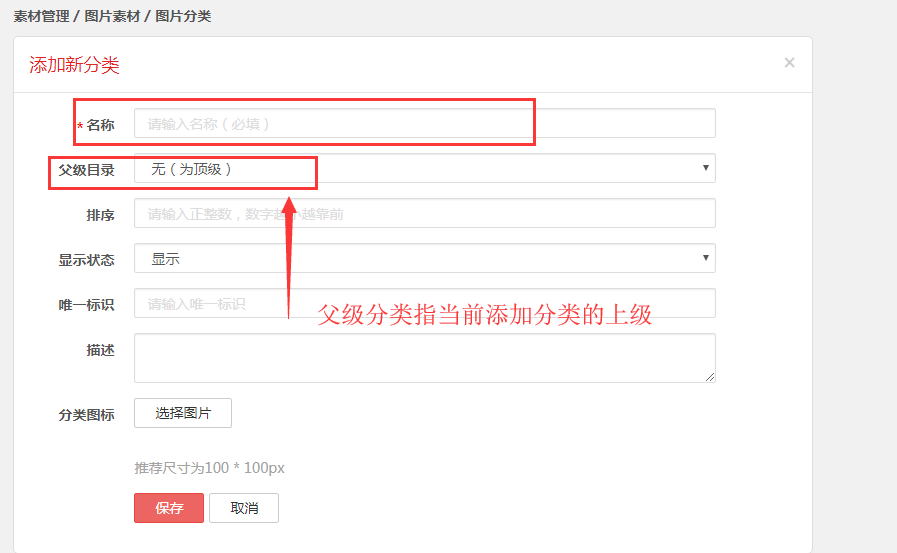This screenshot has height=553, width=897.
Task: Click the 唯一标识 field label
Action: point(86,305)
